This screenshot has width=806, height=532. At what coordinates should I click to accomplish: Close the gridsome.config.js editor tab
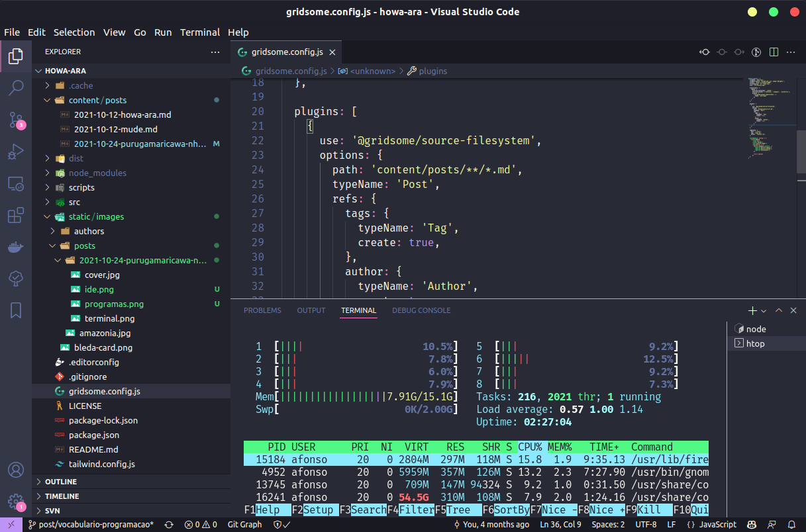click(x=332, y=52)
